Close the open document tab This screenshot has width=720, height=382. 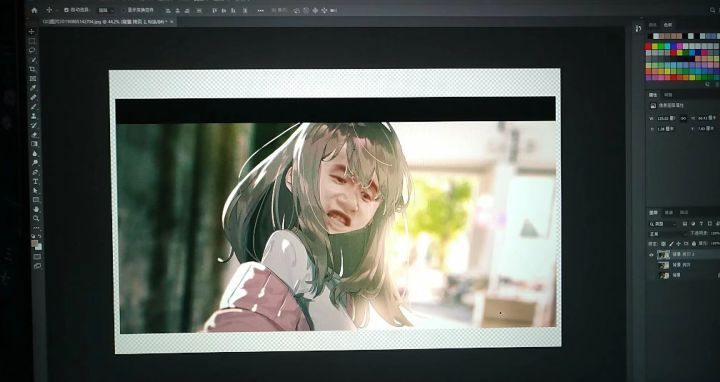click(172, 22)
